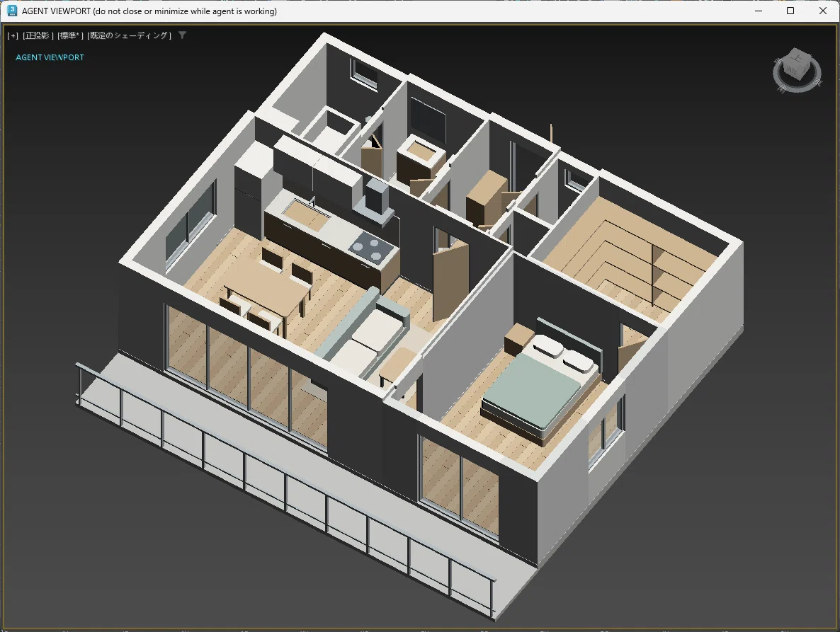The image size is (840, 632).
Task: Click the viewport filter funnel icon
Action: coord(182,35)
